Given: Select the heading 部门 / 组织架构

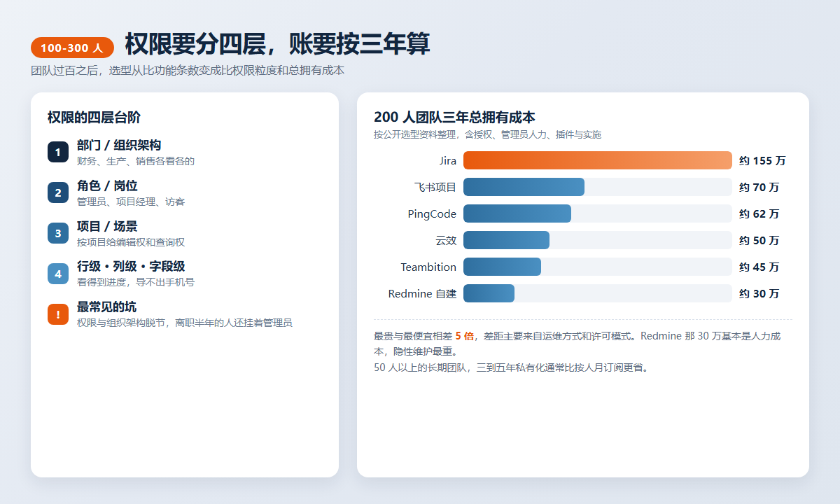Looking at the screenshot, I should (119, 146).
